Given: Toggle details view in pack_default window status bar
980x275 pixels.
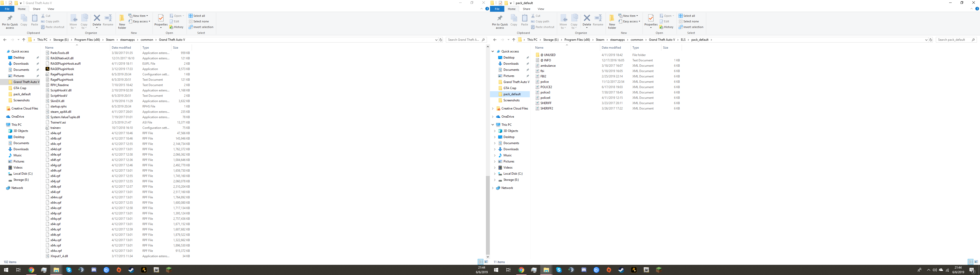Looking at the screenshot, I should pyautogui.click(x=970, y=262).
